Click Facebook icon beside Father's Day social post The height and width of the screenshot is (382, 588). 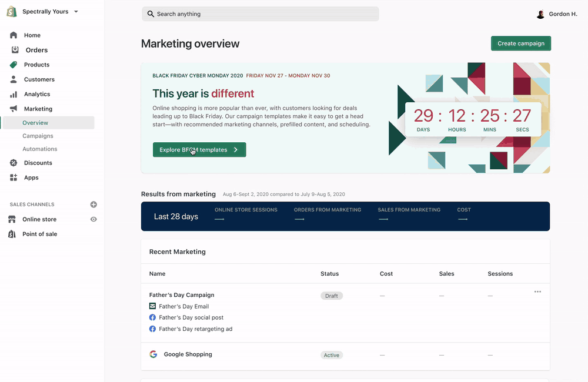point(152,317)
